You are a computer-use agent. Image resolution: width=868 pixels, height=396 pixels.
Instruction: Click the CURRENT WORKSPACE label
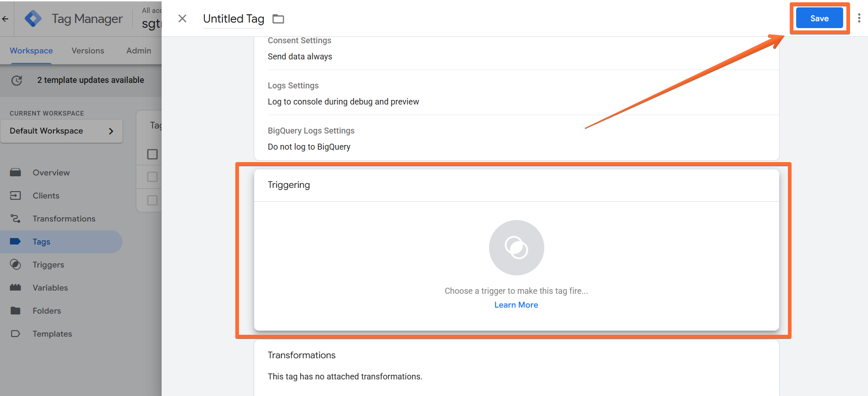tap(47, 113)
